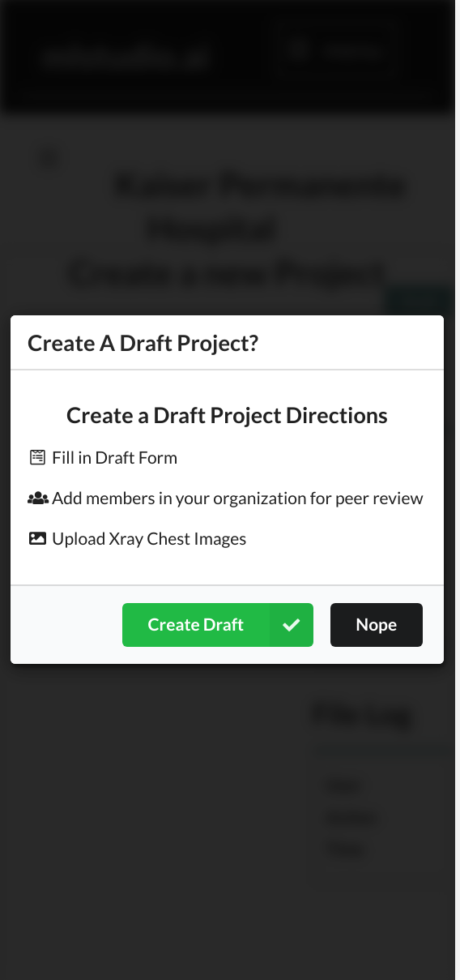Select the Create a Draft Project Directions heading

point(227,416)
